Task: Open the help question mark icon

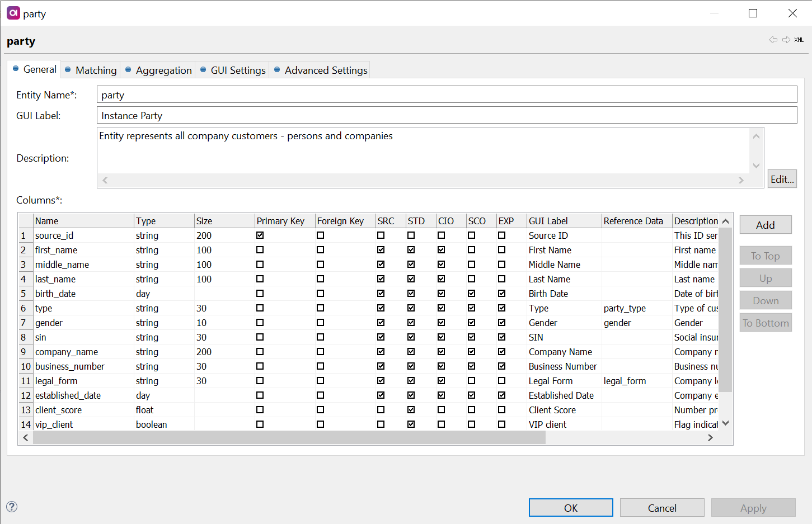Action: 12,507
